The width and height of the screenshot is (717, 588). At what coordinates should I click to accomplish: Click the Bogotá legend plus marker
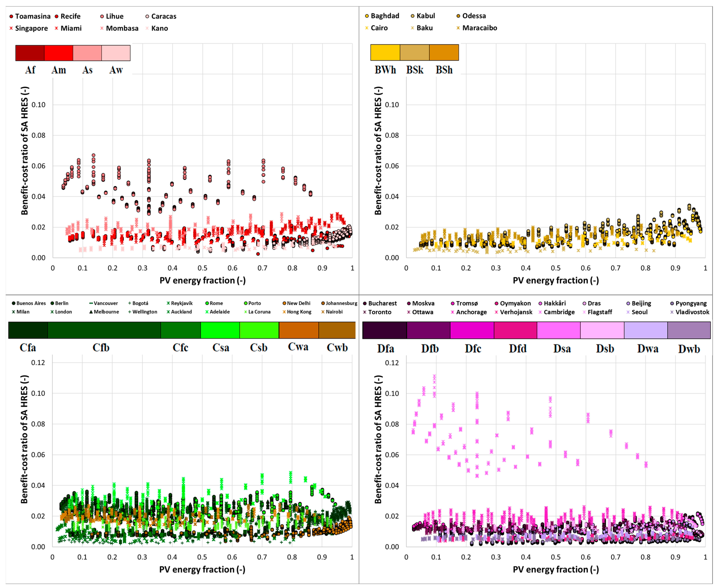[x=129, y=303]
